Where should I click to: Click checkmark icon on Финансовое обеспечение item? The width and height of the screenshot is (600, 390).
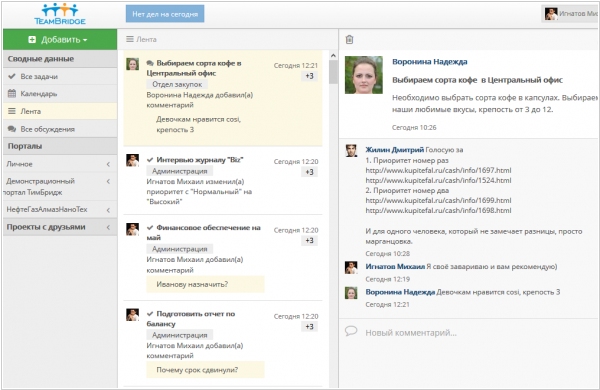coord(150,227)
